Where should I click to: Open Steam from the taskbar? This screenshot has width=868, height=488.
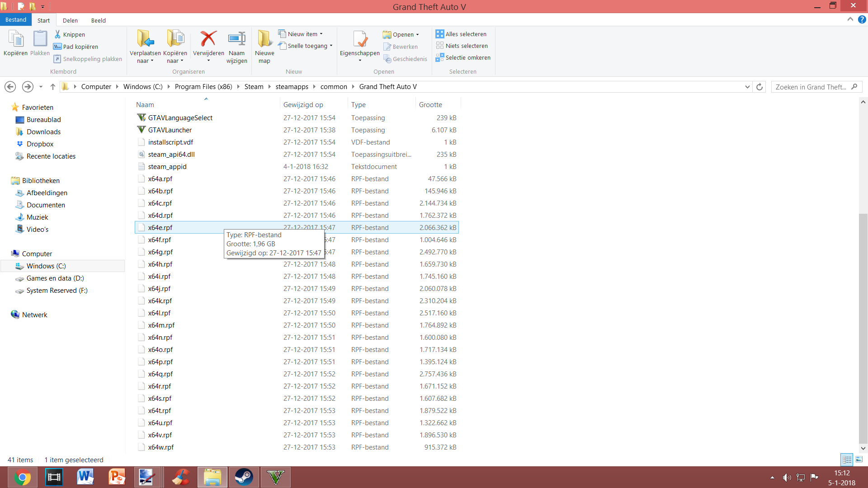244,477
